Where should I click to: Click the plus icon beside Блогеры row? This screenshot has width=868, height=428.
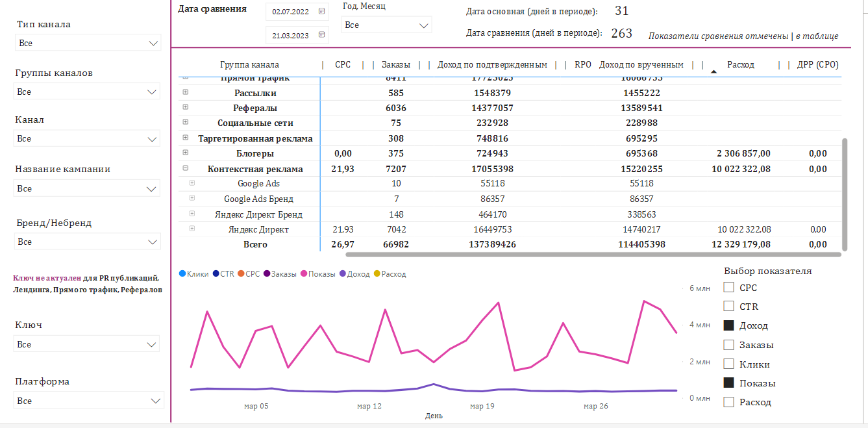185,153
